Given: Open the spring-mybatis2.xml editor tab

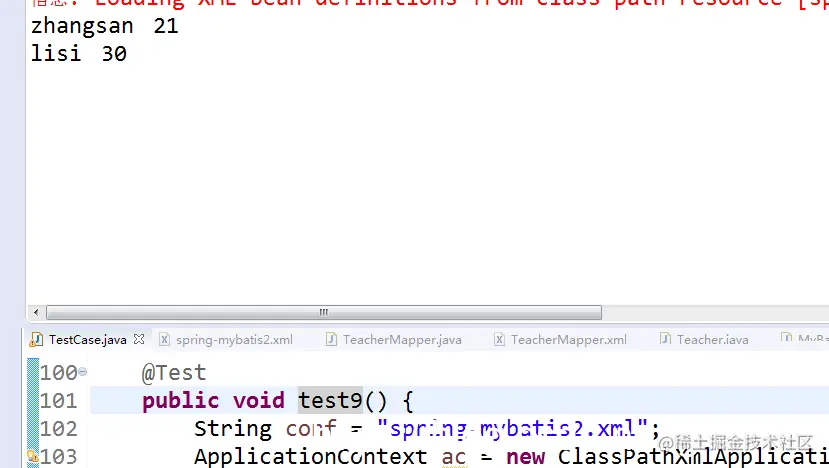Looking at the screenshot, I should click(234, 339).
